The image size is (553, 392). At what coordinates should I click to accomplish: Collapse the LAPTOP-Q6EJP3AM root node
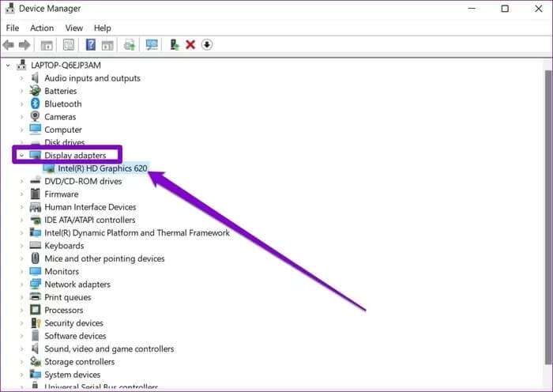pyautogui.click(x=8, y=66)
